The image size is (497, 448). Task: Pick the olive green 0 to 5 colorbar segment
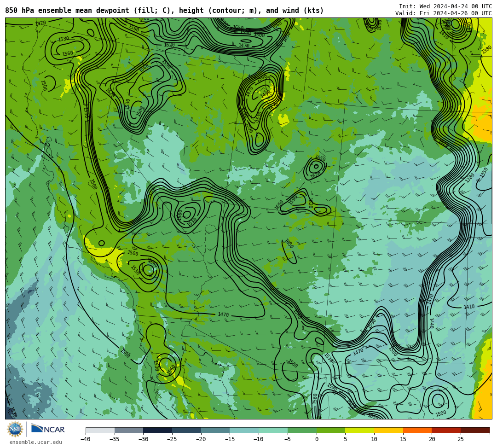click(330, 430)
